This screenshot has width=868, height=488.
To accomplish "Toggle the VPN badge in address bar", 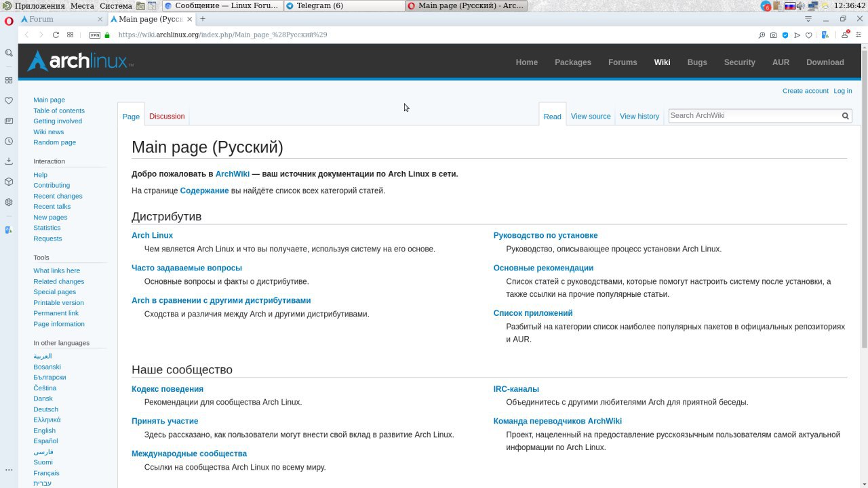I will pyautogui.click(x=95, y=35).
